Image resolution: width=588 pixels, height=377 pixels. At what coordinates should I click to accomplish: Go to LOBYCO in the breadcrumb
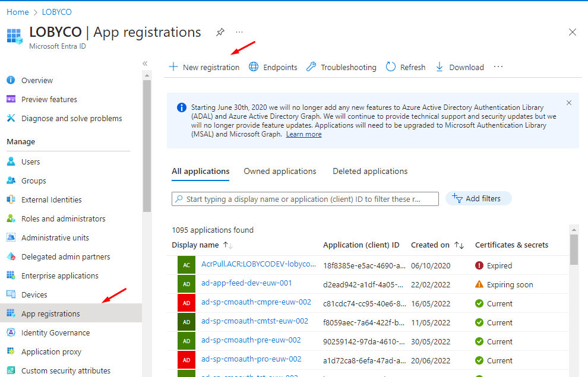56,12
